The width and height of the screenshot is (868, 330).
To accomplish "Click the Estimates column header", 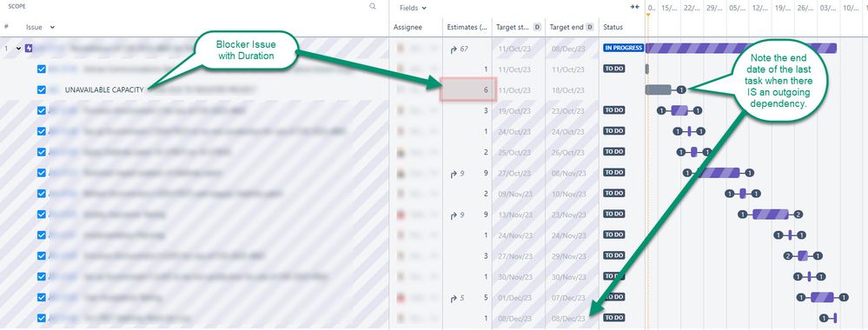I will [x=467, y=27].
